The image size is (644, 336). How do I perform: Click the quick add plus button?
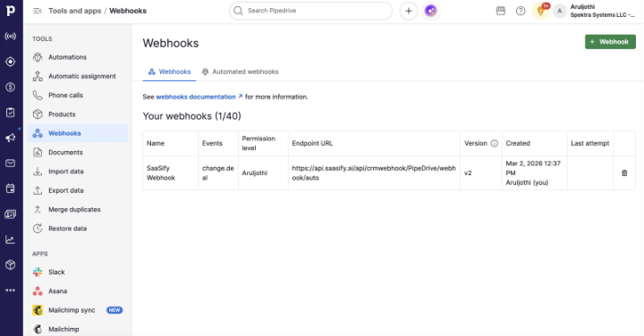[x=409, y=11]
